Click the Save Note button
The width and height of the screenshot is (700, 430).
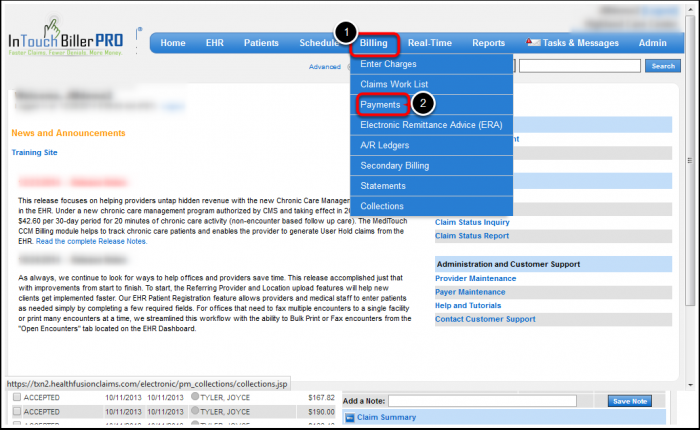point(633,401)
